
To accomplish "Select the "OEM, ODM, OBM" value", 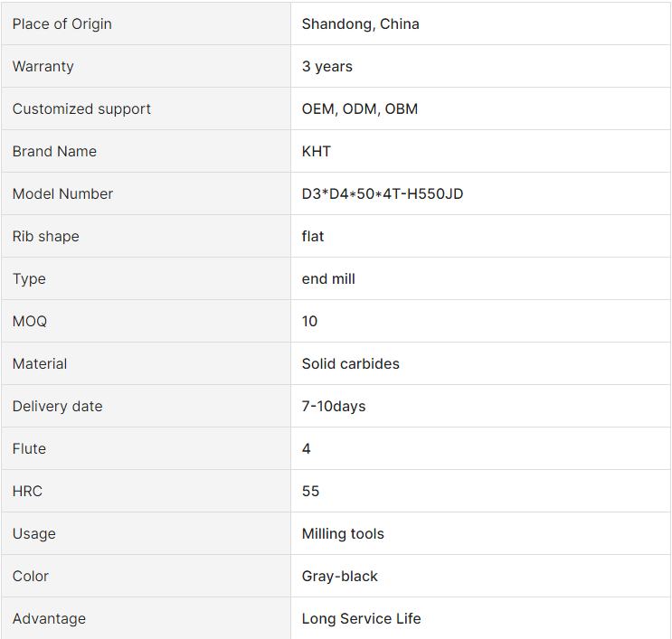I will coord(359,109).
